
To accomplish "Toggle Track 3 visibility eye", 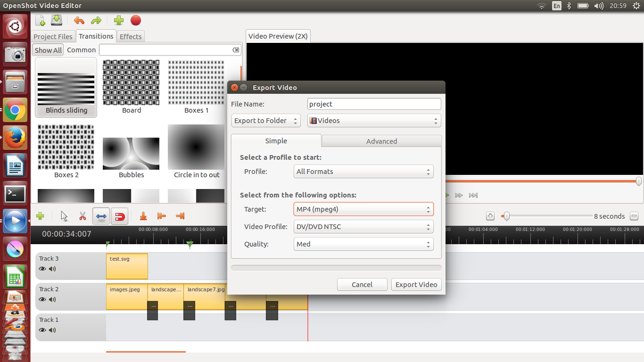I will [x=42, y=269].
